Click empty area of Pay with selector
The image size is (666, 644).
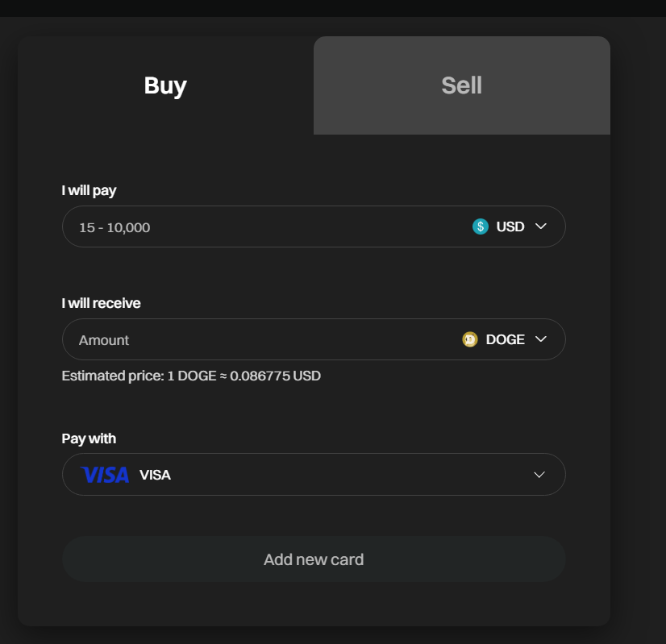click(x=348, y=475)
